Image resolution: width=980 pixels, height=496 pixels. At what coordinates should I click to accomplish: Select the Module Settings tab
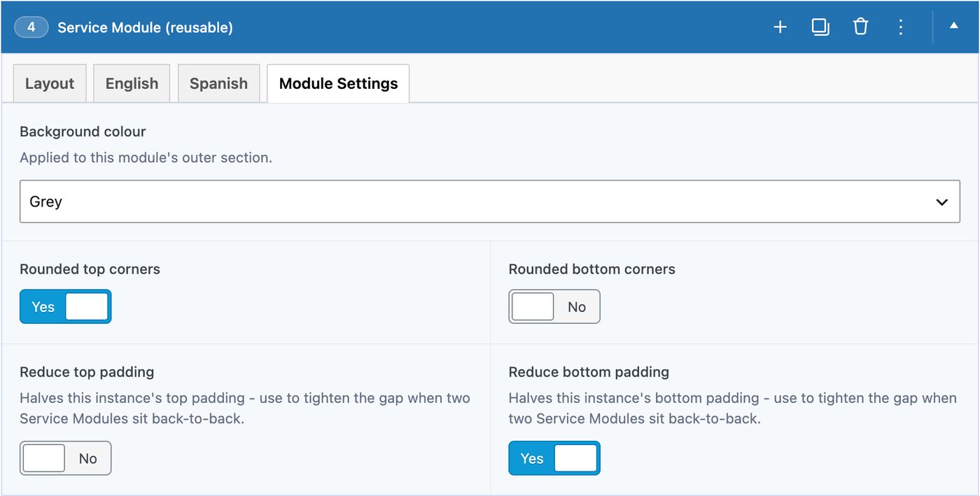click(x=338, y=83)
